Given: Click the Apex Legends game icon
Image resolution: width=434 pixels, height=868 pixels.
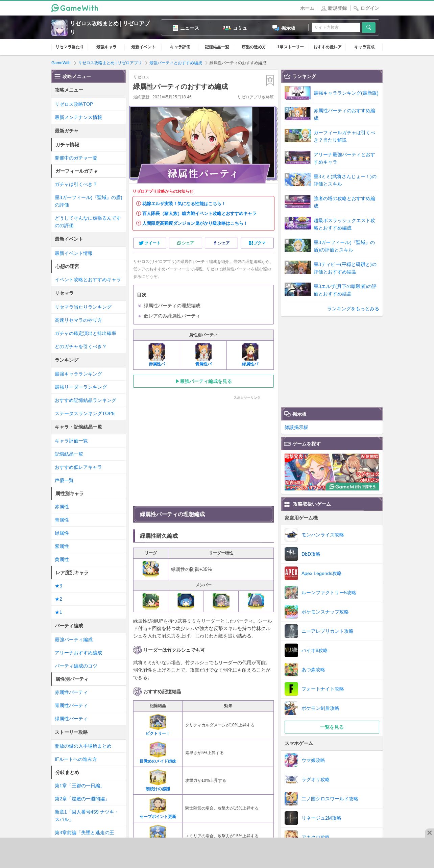Looking at the screenshot, I should tap(291, 573).
